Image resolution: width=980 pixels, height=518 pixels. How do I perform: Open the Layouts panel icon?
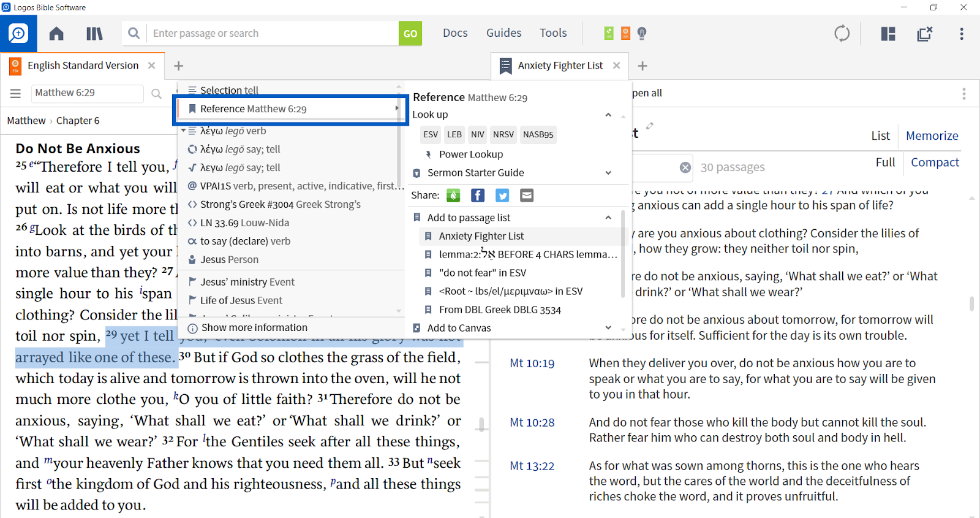(888, 33)
